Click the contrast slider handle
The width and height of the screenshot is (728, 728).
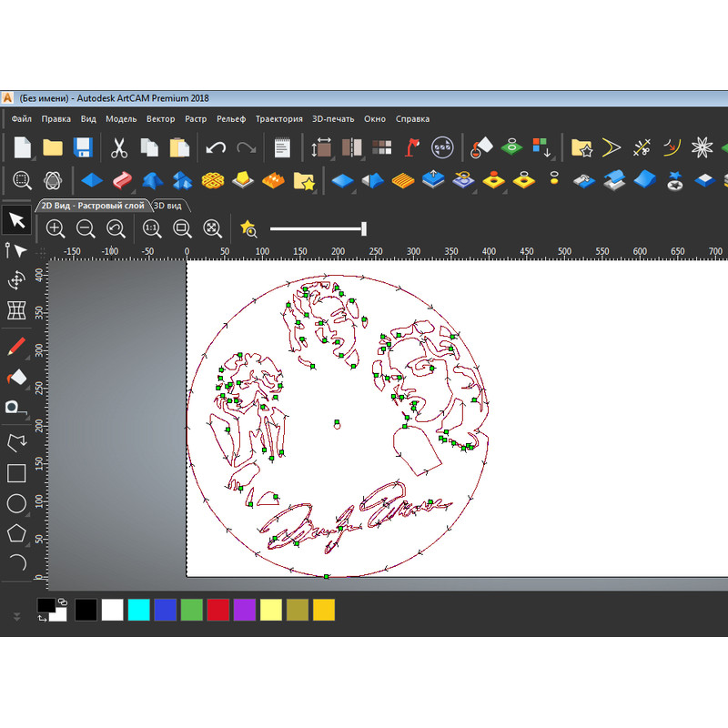[x=364, y=228]
